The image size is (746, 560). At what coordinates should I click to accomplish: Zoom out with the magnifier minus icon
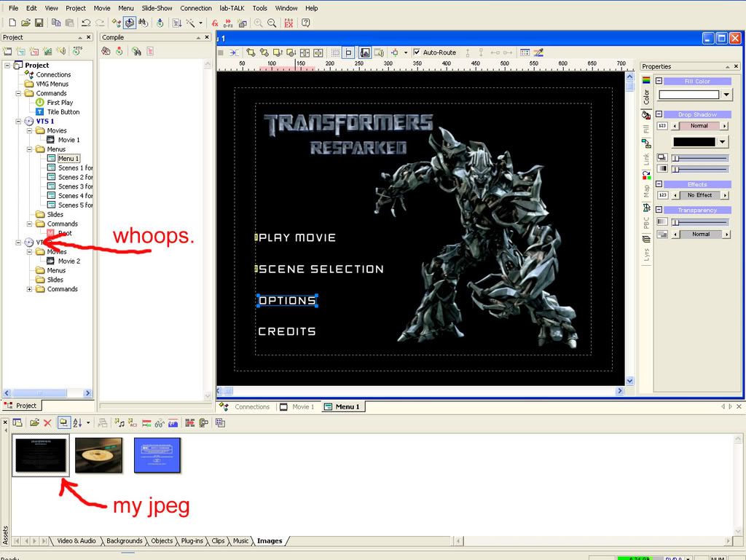pyautogui.click(x=272, y=23)
